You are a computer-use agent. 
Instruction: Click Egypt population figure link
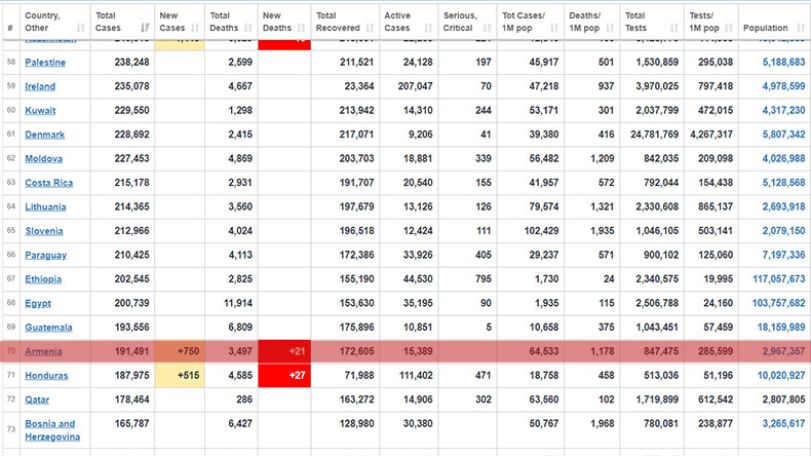click(x=778, y=303)
